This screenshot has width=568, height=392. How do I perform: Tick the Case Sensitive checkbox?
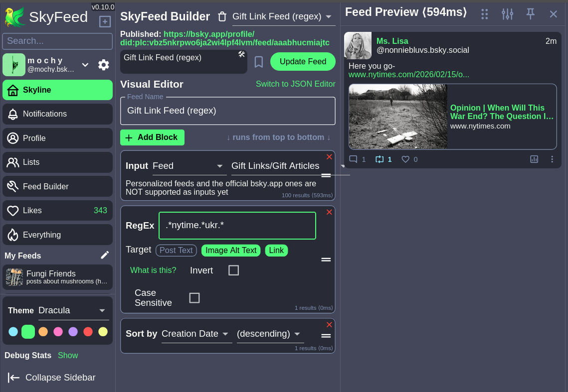[194, 298]
